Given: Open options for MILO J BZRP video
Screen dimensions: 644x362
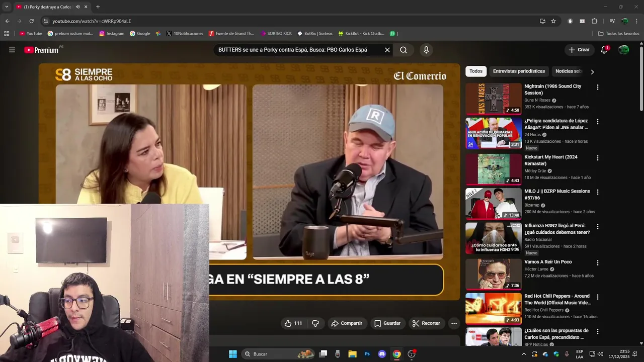Looking at the screenshot, I should (598, 192).
